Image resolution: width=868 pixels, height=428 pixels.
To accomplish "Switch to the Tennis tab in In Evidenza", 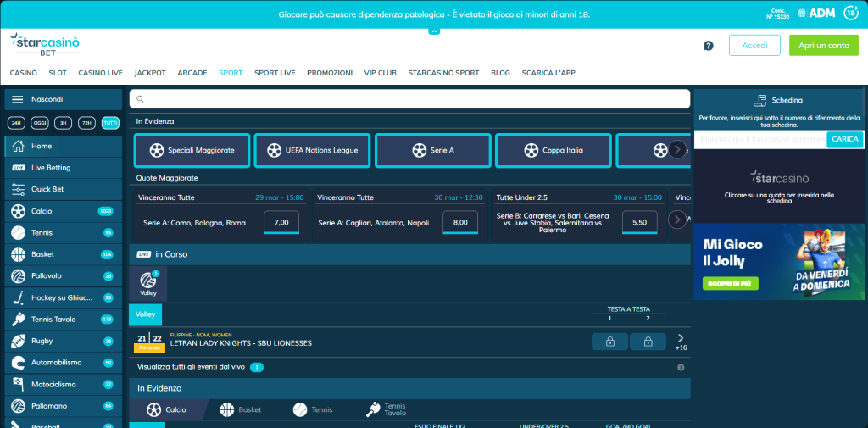I will coord(312,410).
